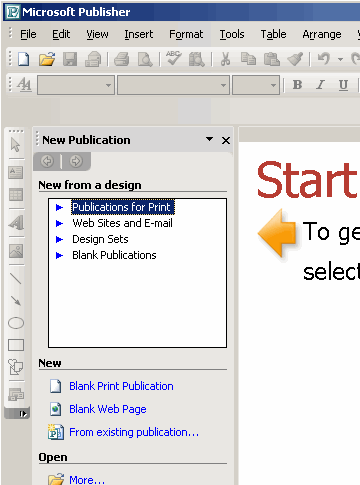Expand the Objects toolbar options arrow

(x=22, y=414)
